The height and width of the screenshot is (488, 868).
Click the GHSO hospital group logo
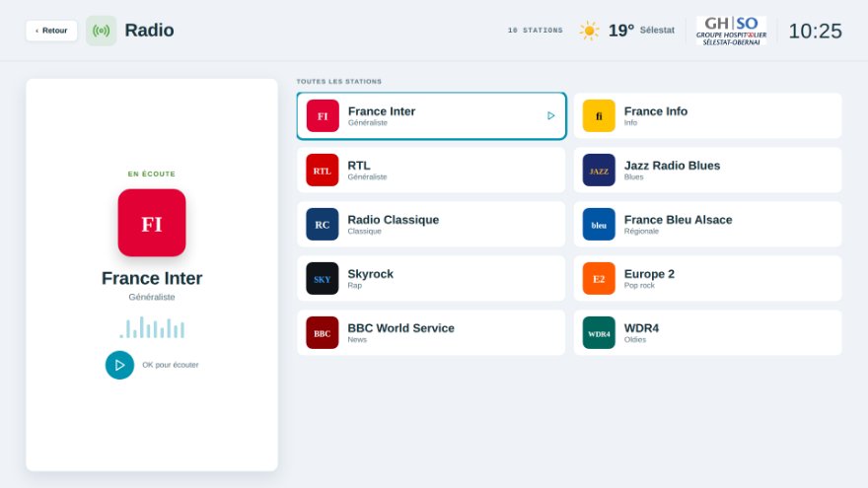click(x=731, y=31)
